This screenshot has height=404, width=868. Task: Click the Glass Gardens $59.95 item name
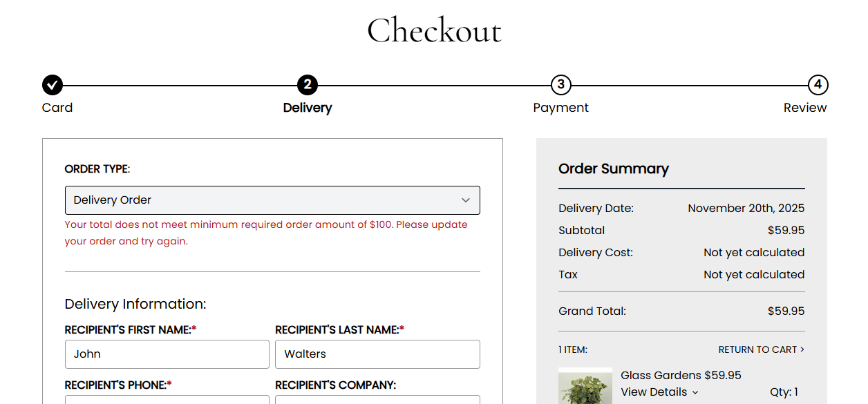[x=681, y=376]
